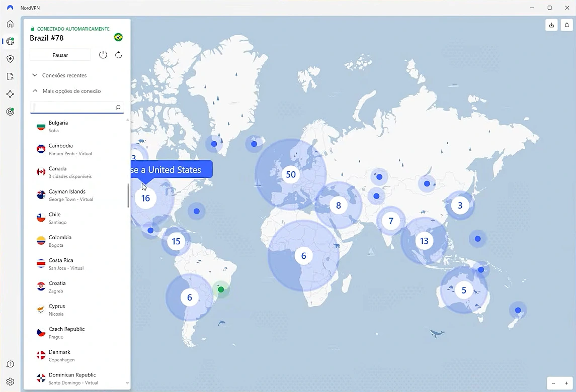Click the United States tooltip on map

click(x=172, y=169)
